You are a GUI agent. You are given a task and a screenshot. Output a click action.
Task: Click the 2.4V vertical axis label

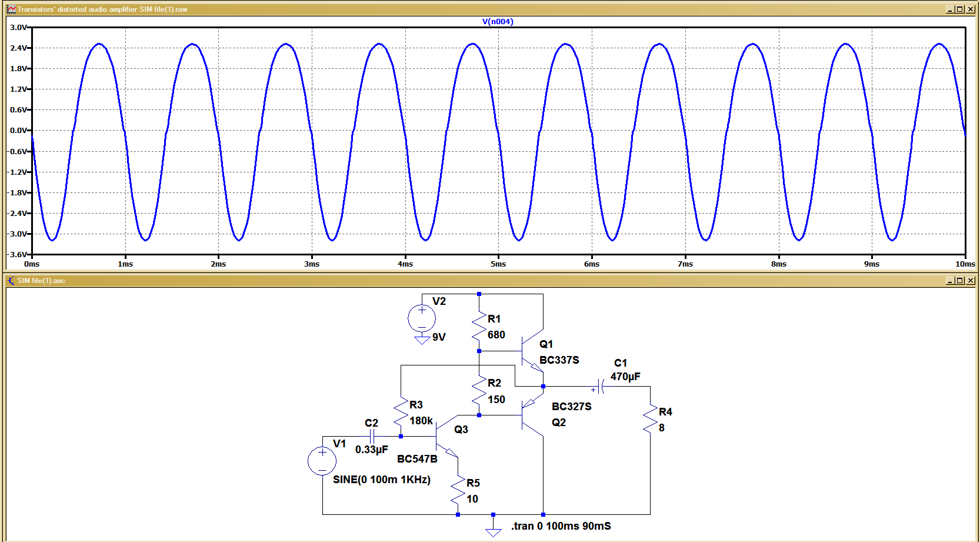tap(18, 48)
